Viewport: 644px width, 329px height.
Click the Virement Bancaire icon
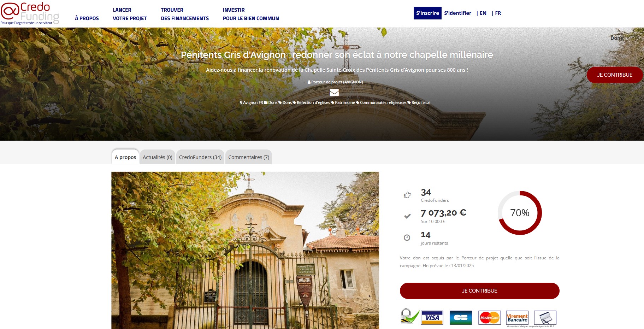[x=517, y=317]
